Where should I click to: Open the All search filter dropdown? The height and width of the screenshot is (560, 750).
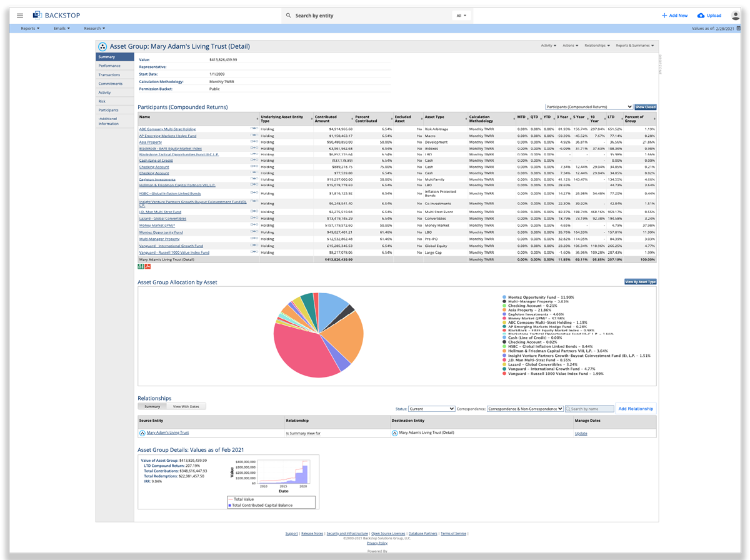(462, 15)
